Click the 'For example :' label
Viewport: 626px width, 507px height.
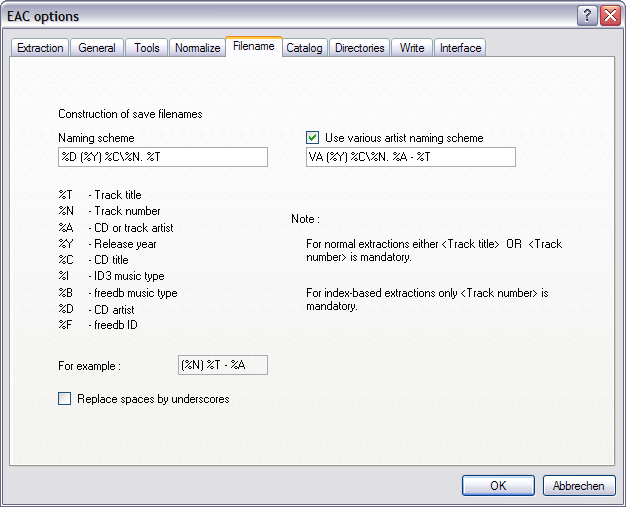89,366
